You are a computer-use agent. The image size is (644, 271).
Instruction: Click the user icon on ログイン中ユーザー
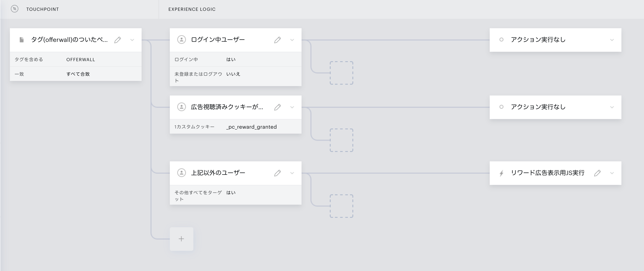click(182, 40)
